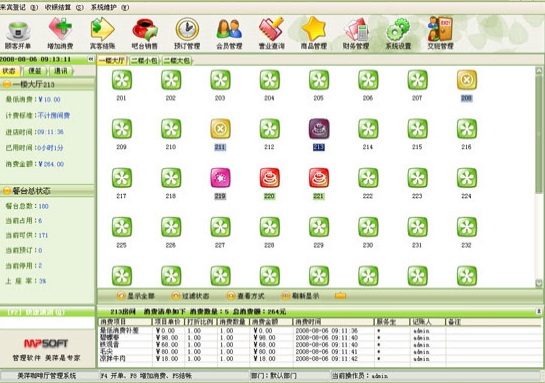545x383 pixels.
Task: Select free table 229
Action: 319,227
